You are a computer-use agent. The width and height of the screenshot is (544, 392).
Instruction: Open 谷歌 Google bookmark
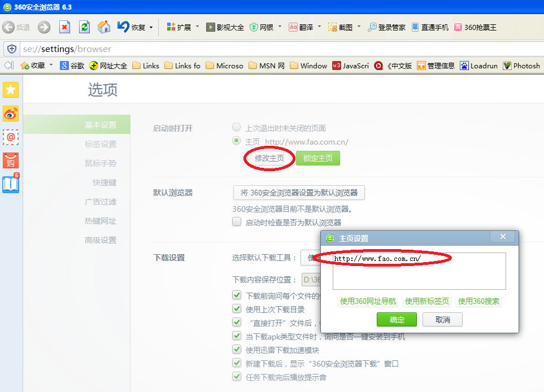[x=72, y=66]
